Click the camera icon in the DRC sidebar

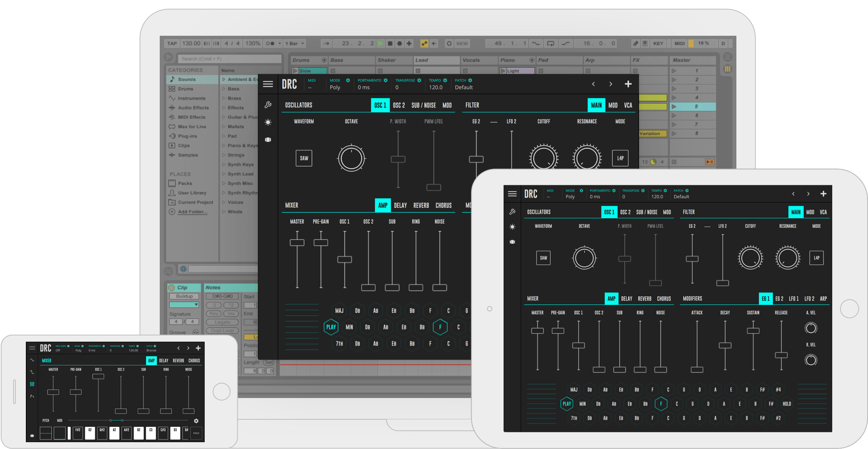pos(268,140)
